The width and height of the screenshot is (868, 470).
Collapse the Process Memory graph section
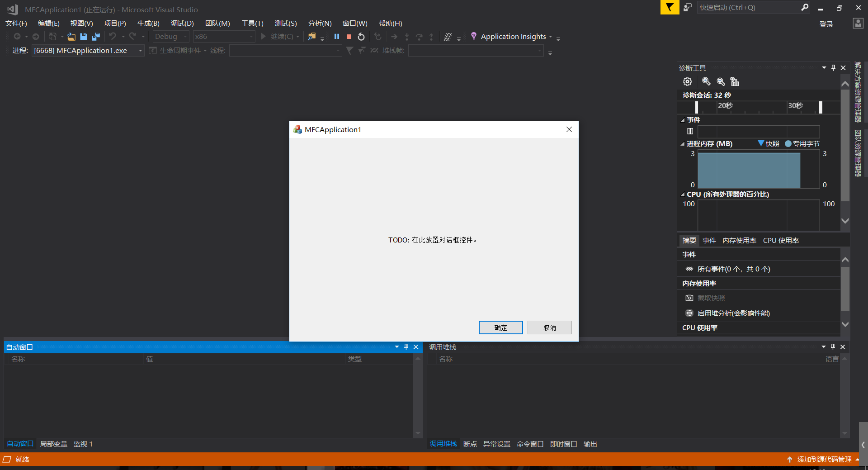(x=683, y=144)
